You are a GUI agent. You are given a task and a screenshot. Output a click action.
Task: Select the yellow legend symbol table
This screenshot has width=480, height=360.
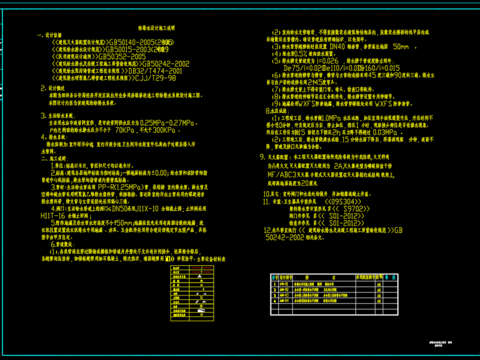(192, 293)
